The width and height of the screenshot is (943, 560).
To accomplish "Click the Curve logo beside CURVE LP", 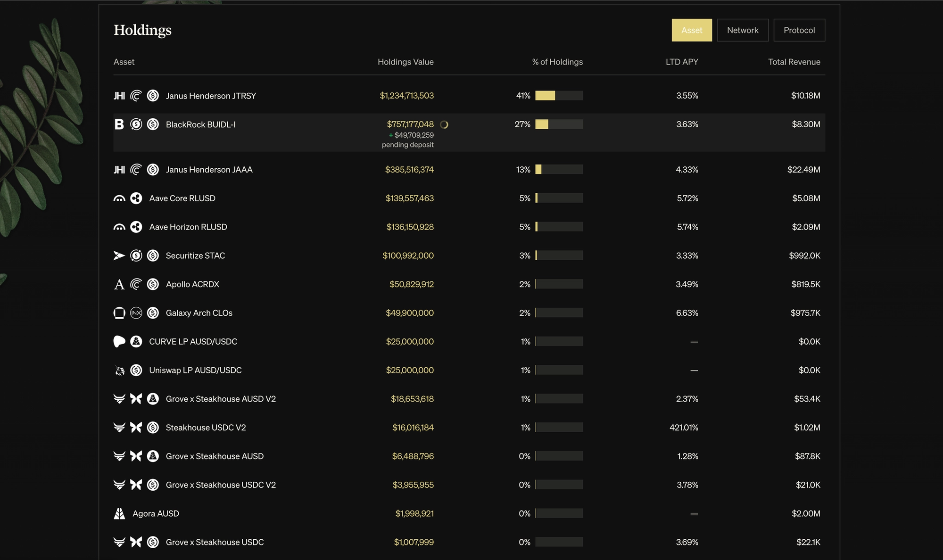I will [119, 342].
